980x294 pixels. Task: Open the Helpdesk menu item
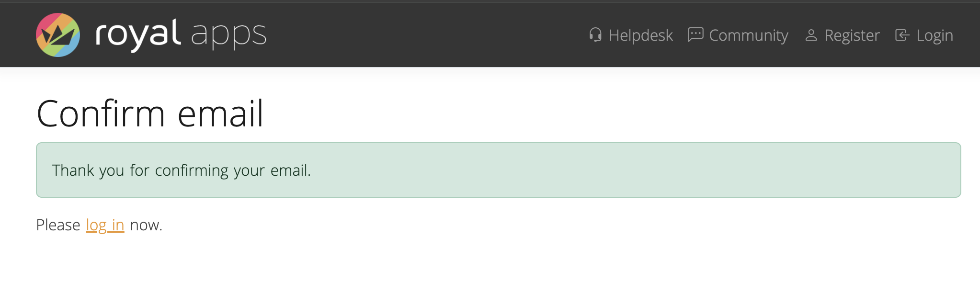(x=640, y=35)
